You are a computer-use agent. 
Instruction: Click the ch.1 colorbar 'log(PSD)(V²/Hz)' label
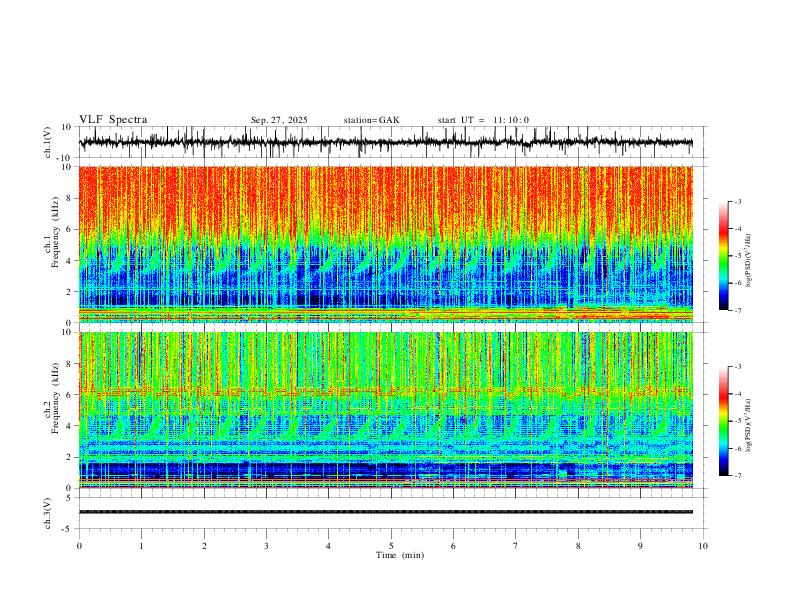[748, 261]
